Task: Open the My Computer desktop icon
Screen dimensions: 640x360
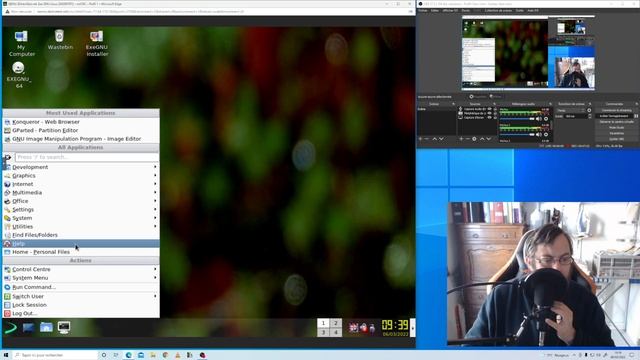Action: [21, 43]
